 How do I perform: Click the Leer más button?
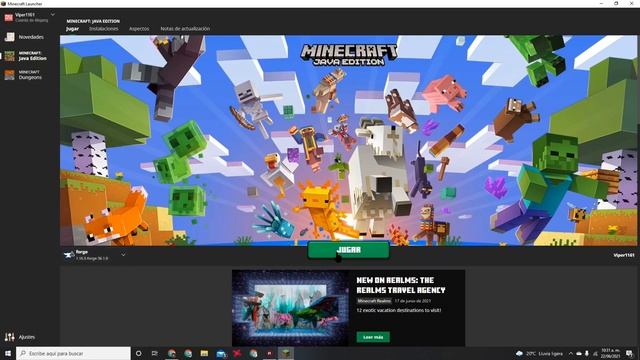(373, 337)
